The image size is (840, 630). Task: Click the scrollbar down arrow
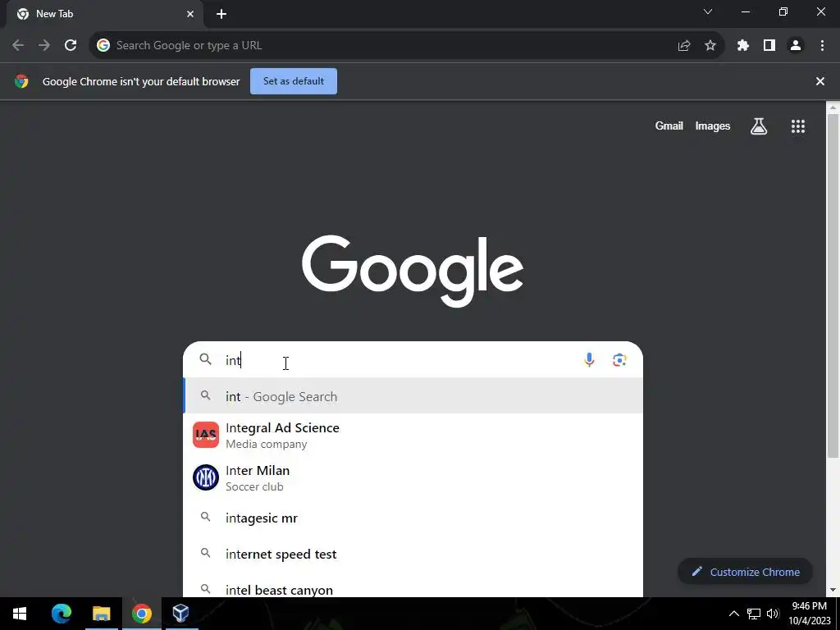[x=833, y=591]
